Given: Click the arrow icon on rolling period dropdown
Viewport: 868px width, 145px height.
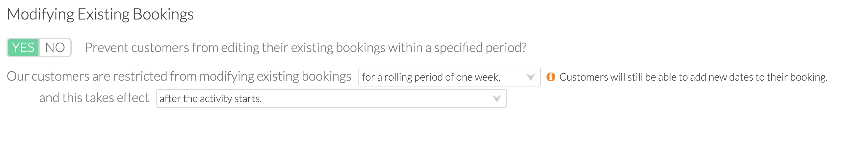Looking at the screenshot, I should pyautogui.click(x=531, y=77).
